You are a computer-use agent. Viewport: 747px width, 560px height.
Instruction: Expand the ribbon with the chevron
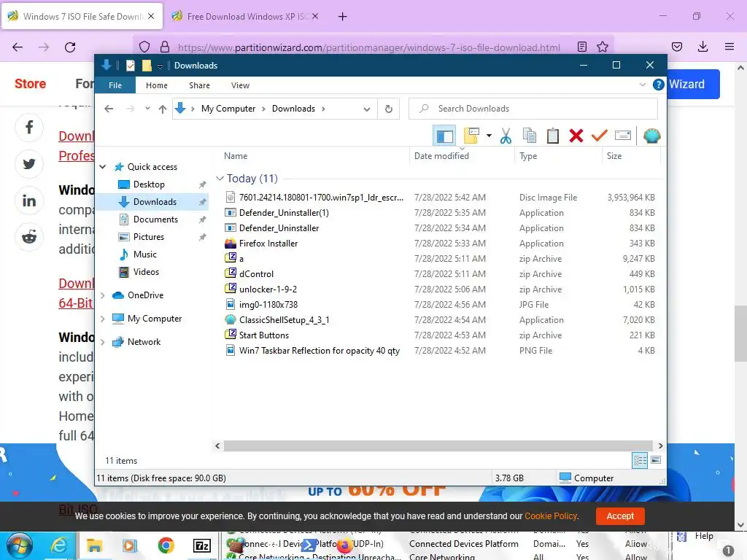pyautogui.click(x=643, y=85)
